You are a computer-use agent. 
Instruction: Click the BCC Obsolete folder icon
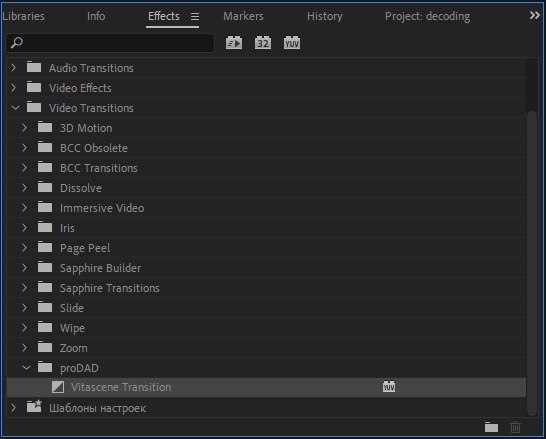(45, 147)
